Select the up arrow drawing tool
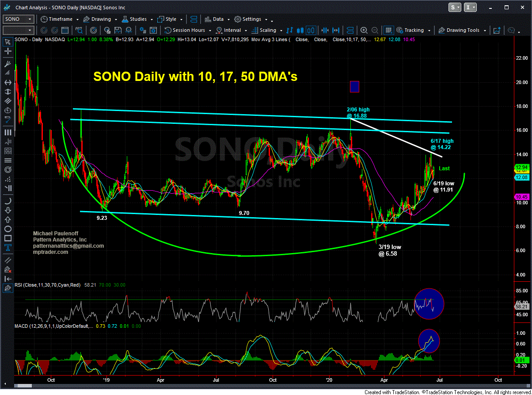The height and width of the screenshot is (395, 532). click(x=8, y=220)
